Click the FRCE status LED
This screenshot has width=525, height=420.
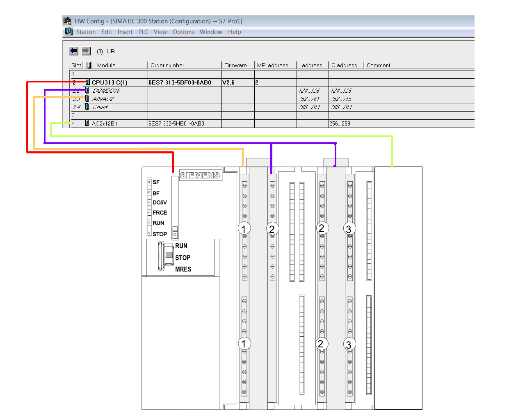pos(149,212)
